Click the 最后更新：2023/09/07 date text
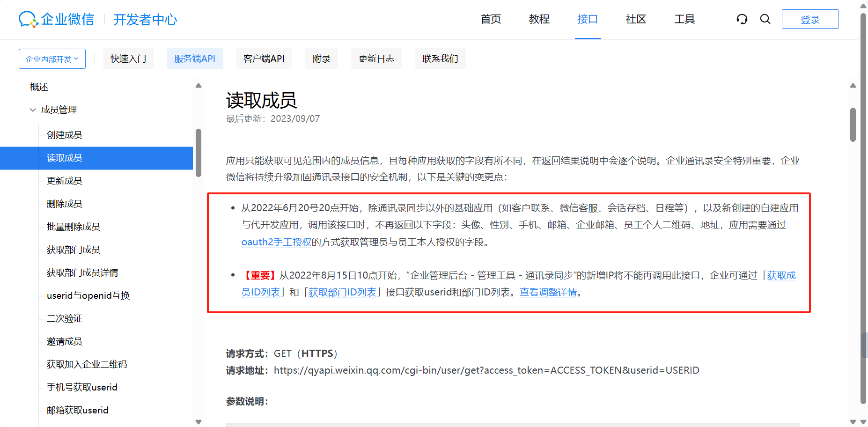The image size is (868, 427). pos(273,119)
